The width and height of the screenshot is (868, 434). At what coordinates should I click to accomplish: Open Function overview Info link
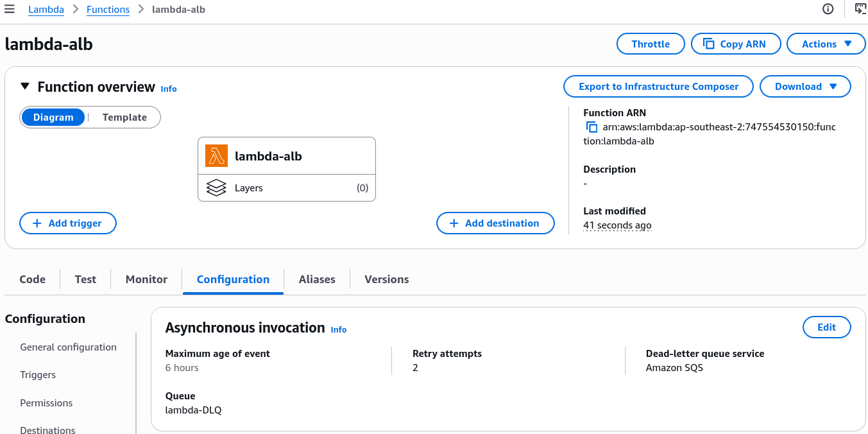coord(169,89)
